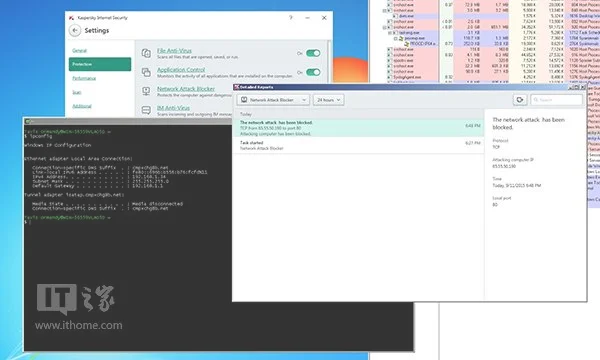Viewport: 600px width, 360px height.
Task: Open the Scan settings section
Action: pyautogui.click(x=77, y=92)
